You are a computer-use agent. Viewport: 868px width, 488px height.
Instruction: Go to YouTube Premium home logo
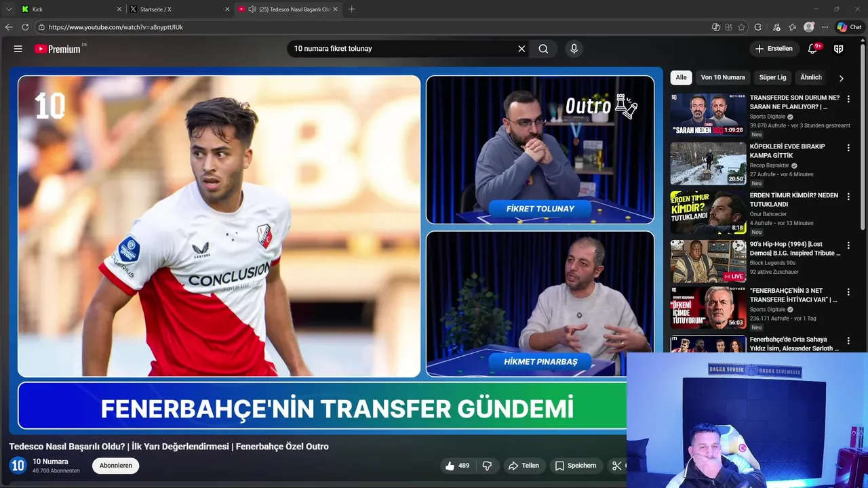58,49
